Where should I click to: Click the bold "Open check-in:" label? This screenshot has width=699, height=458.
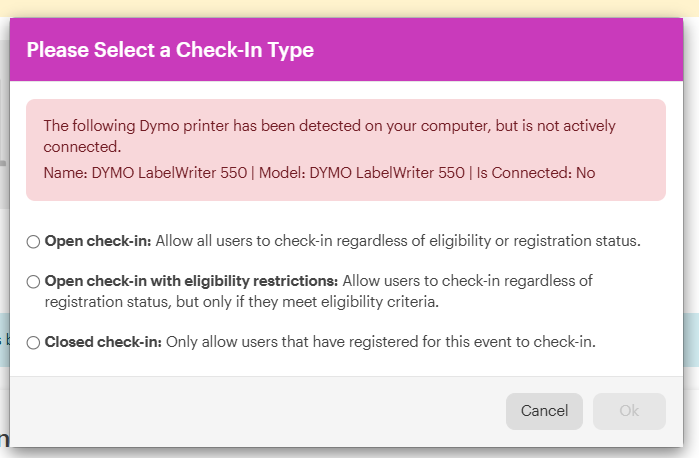coord(98,241)
